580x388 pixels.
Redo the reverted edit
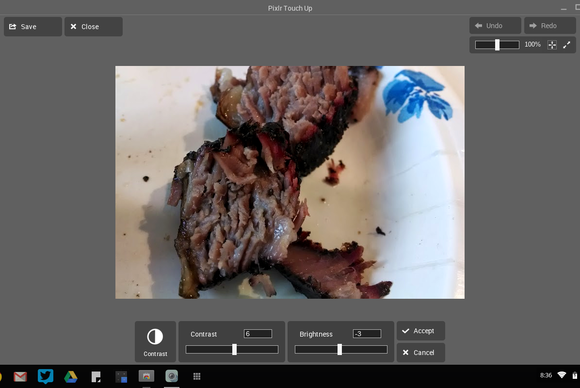pyautogui.click(x=550, y=26)
